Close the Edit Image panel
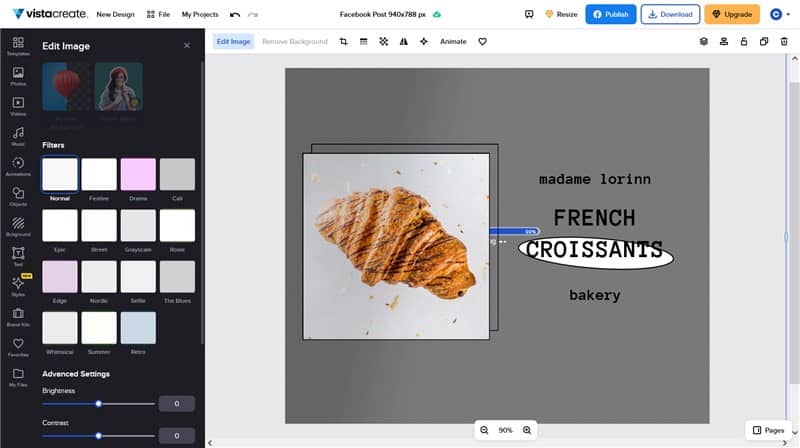The image size is (800, 448). (x=187, y=45)
